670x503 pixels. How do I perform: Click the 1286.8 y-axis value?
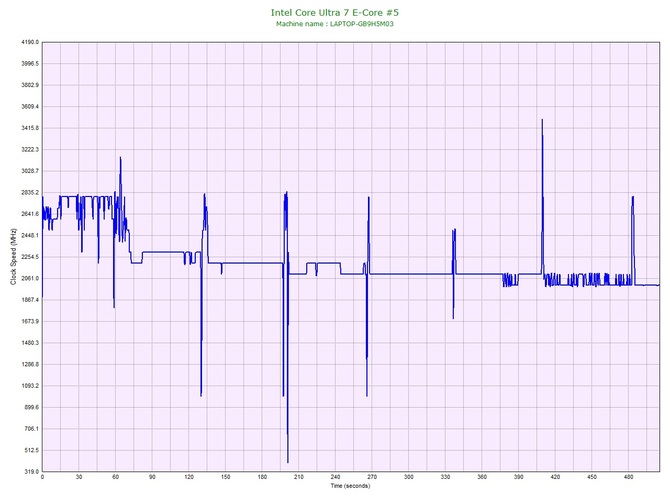30,365
